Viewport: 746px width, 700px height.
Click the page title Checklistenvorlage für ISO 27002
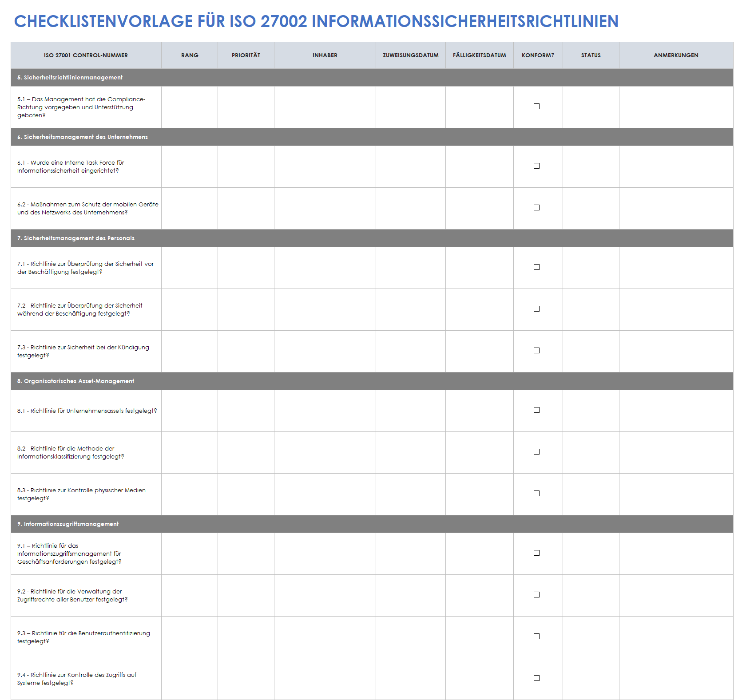tap(316, 21)
